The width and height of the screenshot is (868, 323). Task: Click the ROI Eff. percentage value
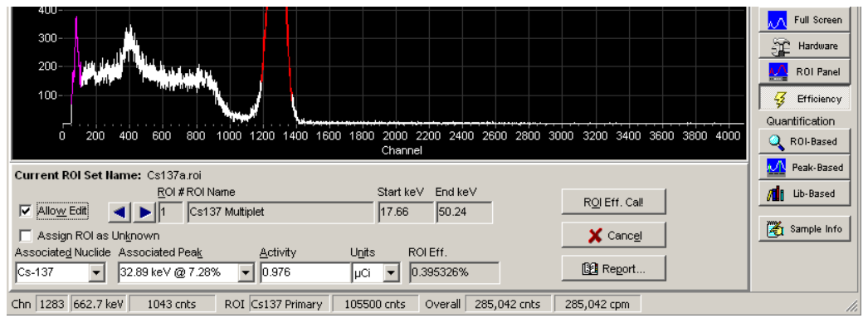point(454,272)
